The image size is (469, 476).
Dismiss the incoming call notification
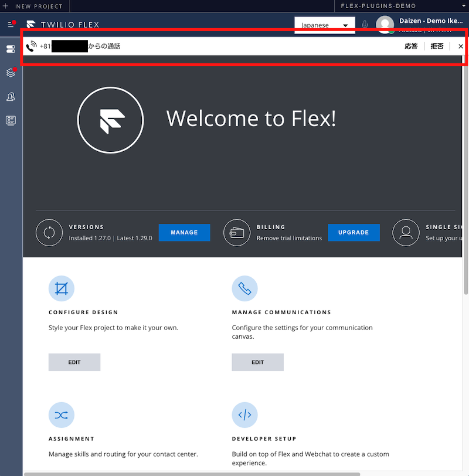tap(461, 46)
